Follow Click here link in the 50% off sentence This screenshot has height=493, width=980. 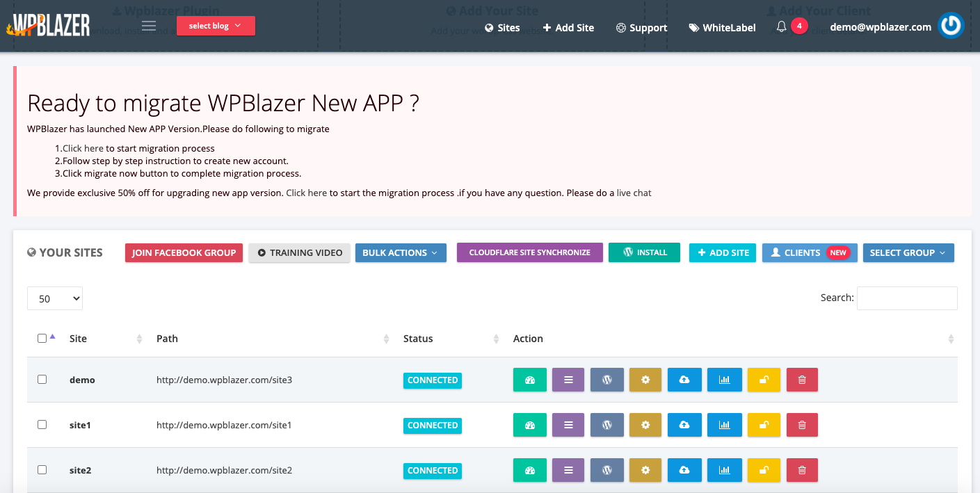[x=306, y=193]
